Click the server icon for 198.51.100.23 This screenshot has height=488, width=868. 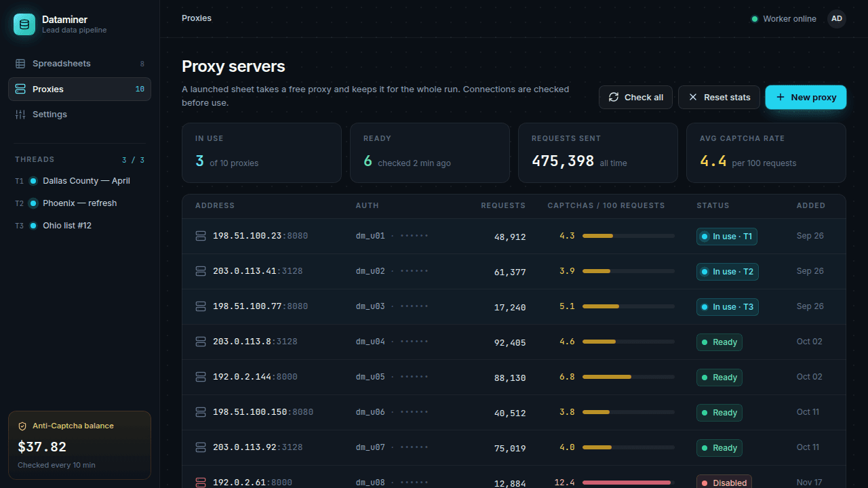tap(201, 236)
